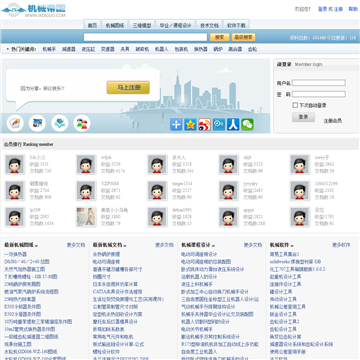Click the yellow star QZone share icon

190,124
